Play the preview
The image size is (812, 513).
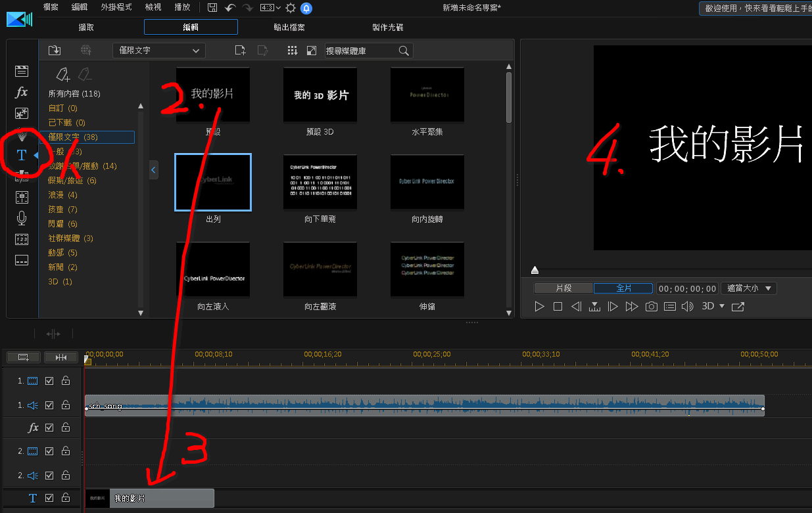(x=539, y=306)
